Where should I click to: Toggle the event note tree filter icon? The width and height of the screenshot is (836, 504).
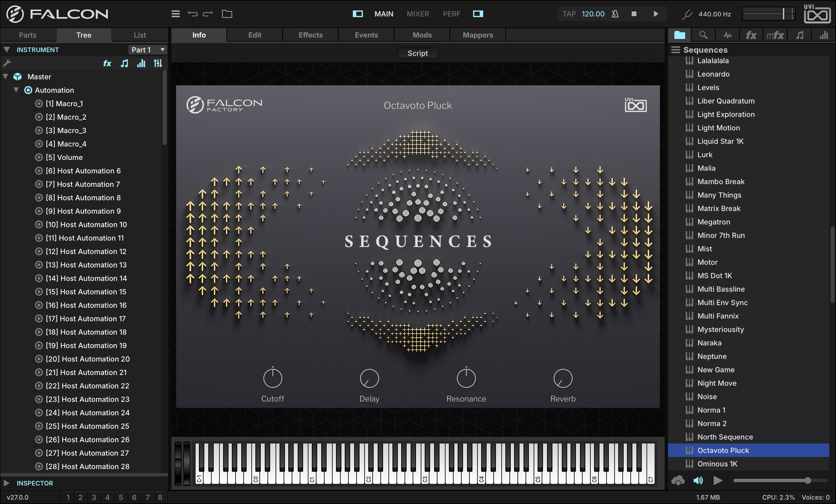point(125,63)
